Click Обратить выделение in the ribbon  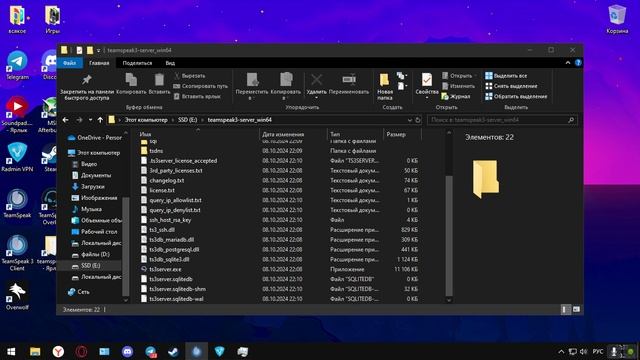(516, 96)
